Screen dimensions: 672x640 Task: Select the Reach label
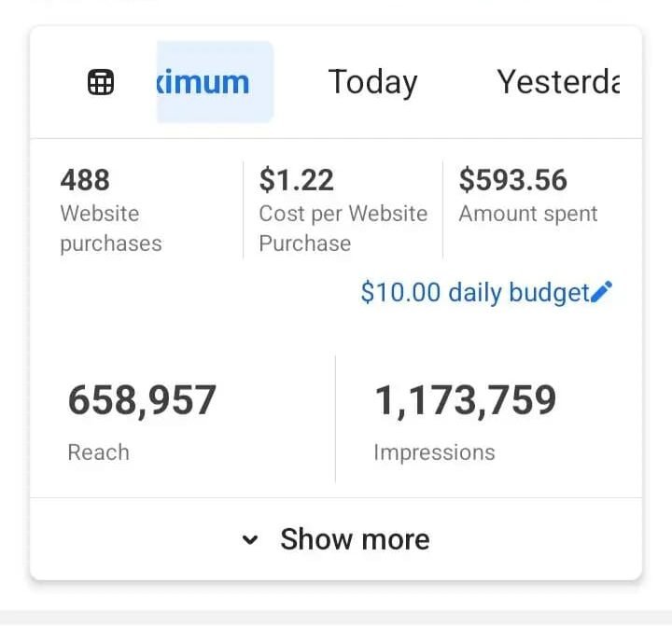98,452
